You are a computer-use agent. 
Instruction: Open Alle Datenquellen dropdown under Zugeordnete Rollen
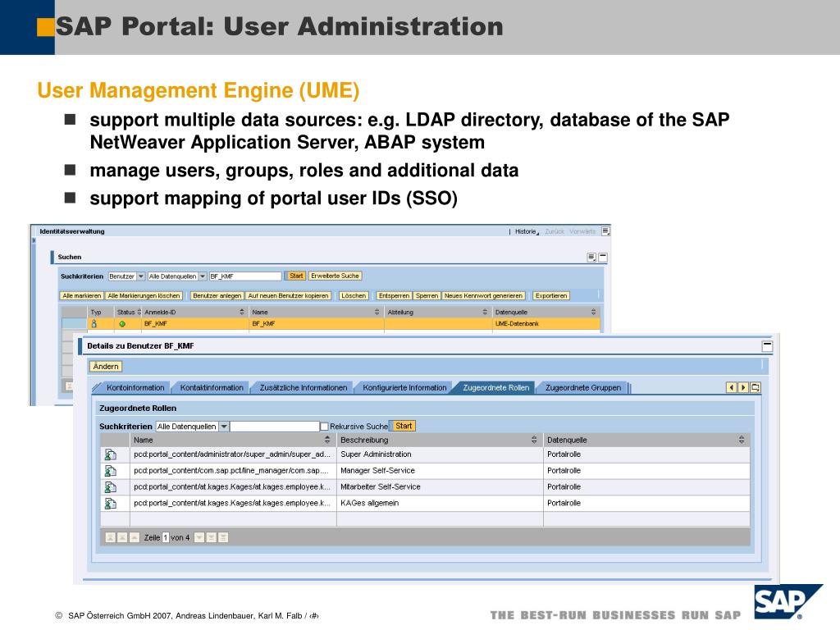(224, 427)
